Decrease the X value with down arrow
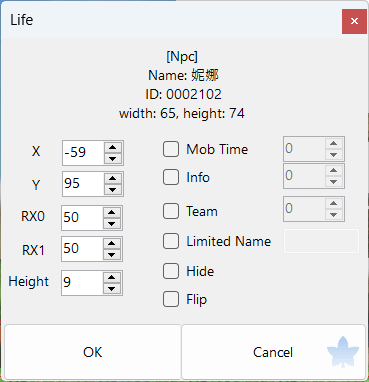Viewport: 369px width, 382px height. [x=113, y=158]
